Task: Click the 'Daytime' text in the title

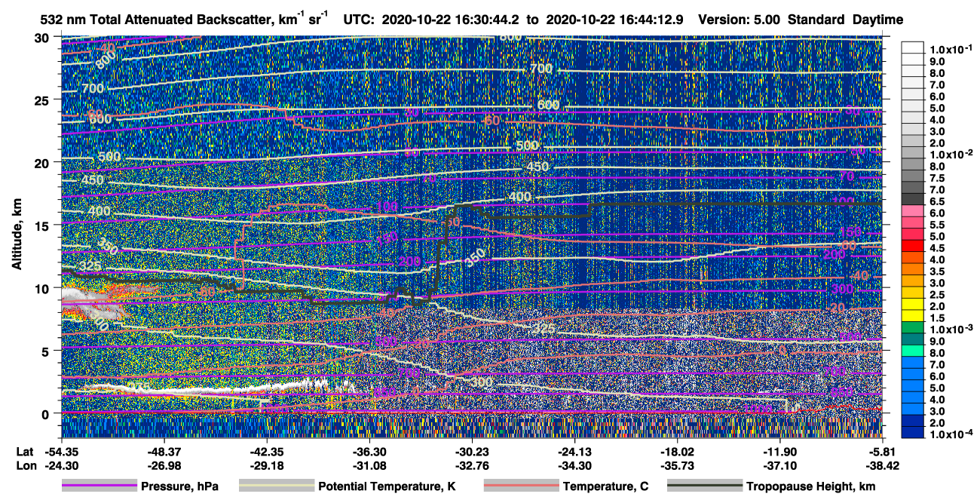Action: tap(878, 20)
